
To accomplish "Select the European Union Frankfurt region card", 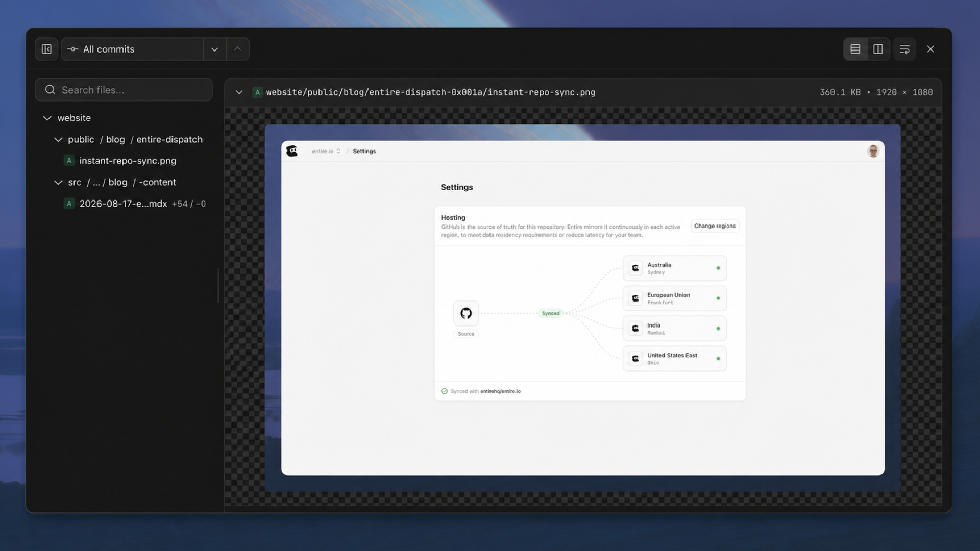I will click(674, 298).
